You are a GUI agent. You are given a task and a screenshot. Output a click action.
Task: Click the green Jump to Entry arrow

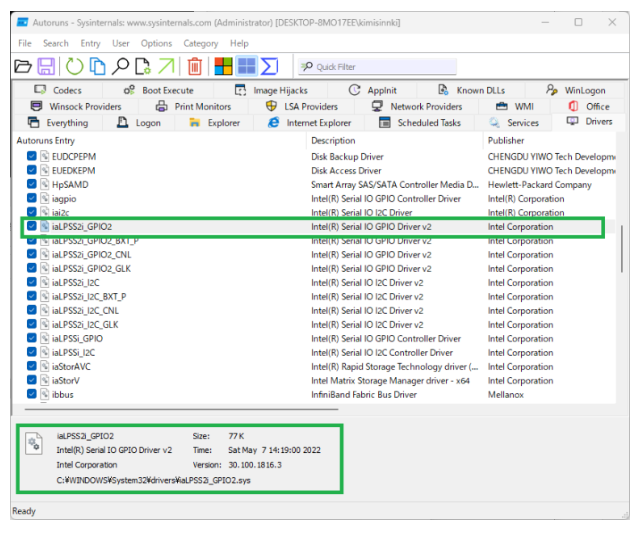pyautogui.click(x=166, y=66)
